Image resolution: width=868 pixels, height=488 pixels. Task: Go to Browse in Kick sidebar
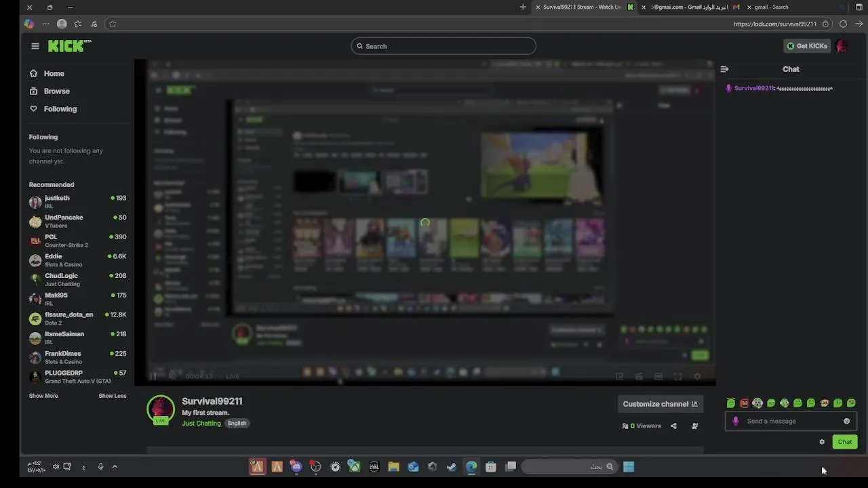point(56,91)
